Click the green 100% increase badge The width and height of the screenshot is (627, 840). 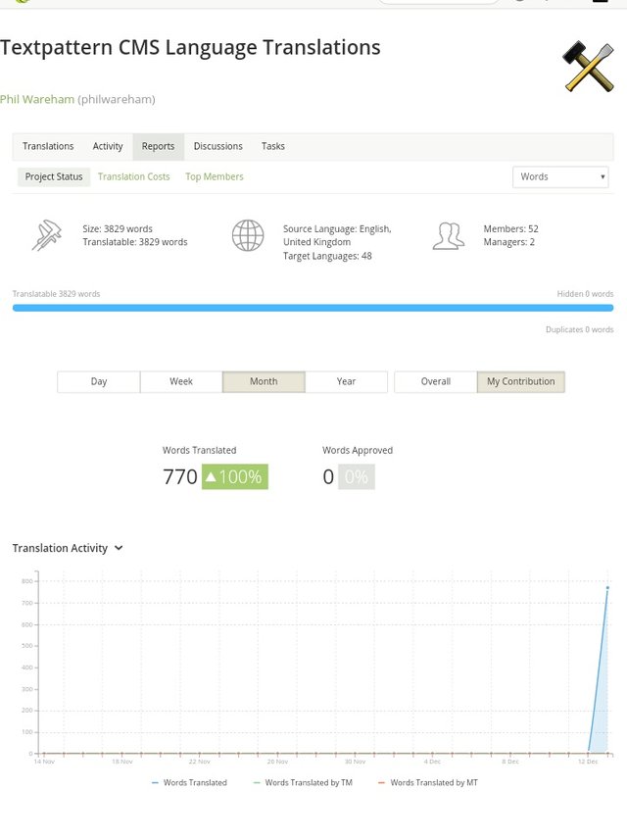tap(234, 476)
